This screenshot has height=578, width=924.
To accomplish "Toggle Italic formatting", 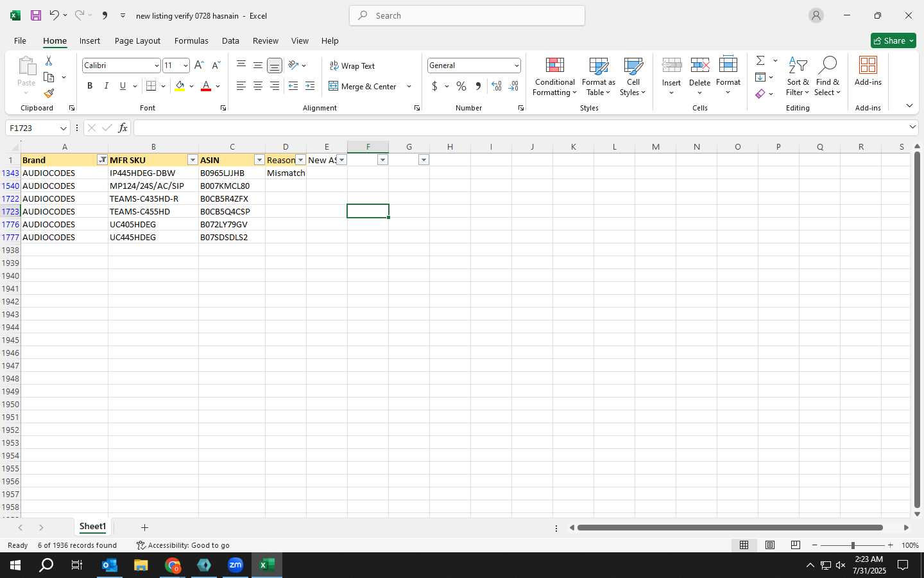I will 107,86.
